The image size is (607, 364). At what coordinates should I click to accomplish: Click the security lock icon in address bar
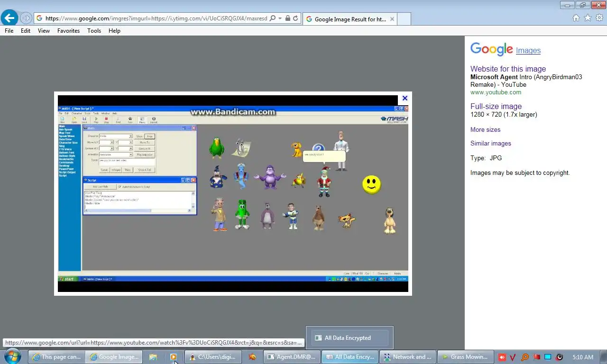pyautogui.click(x=287, y=18)
